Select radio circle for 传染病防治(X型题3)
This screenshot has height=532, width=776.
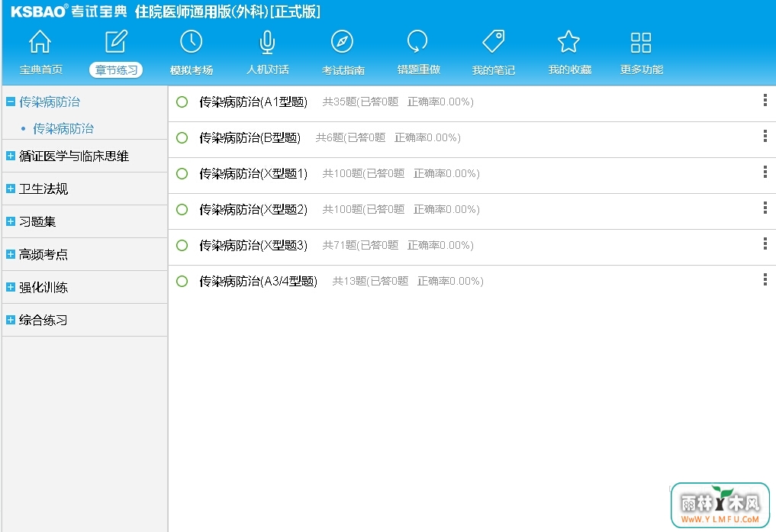tap(182, 246)
